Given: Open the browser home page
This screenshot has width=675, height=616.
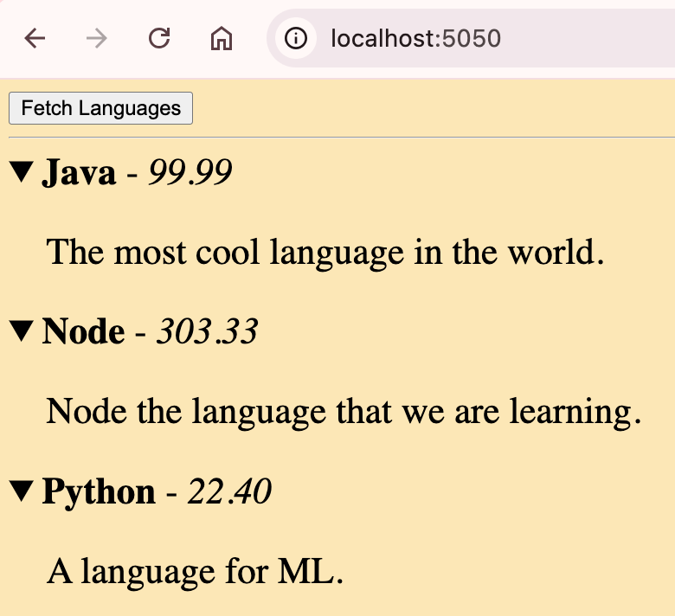Looking at the screenshot, I should [x=222, y=39].
